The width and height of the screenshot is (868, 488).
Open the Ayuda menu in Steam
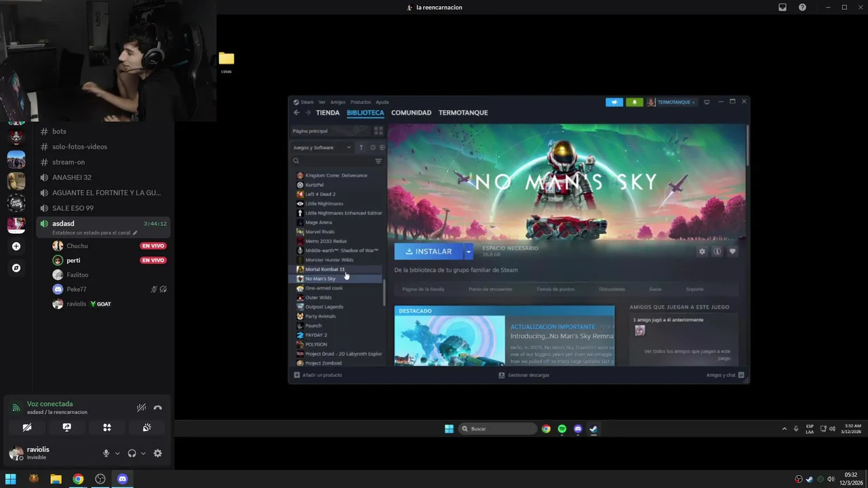click(382, 102)
